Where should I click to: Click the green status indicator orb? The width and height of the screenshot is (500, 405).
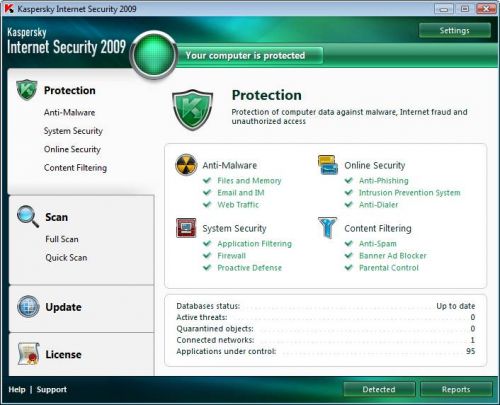[154, 55]
